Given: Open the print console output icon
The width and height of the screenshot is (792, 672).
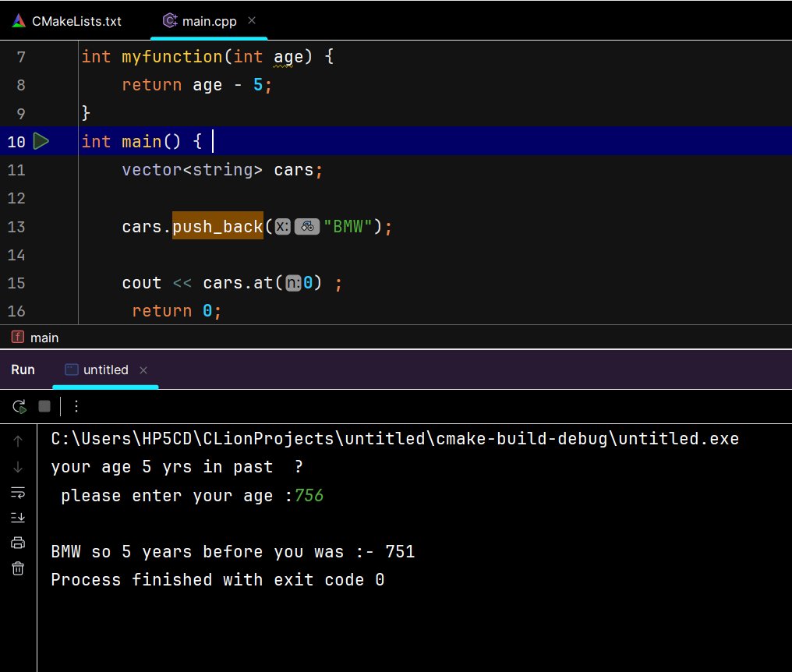Looking at the screenshot, I should click(17, 542).
